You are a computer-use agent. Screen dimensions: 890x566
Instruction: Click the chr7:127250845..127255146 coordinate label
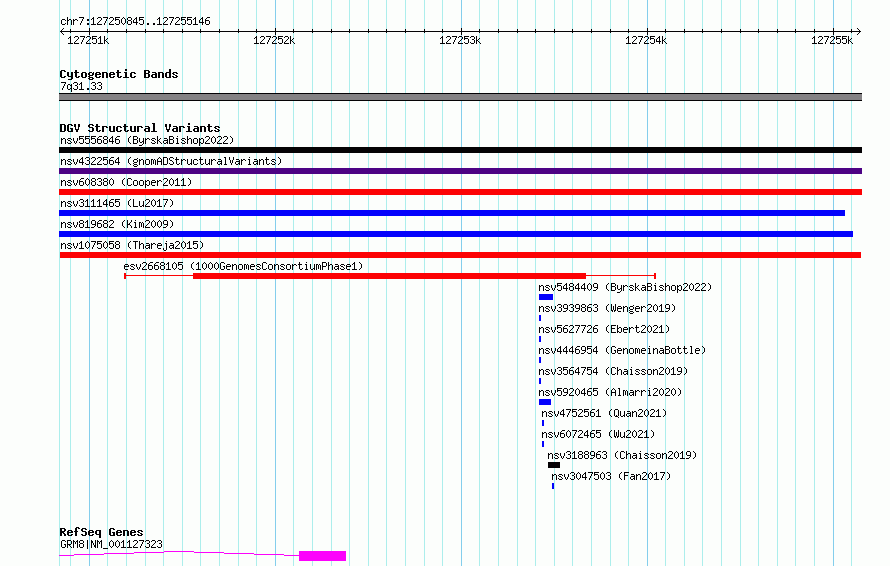pos(135,22)
